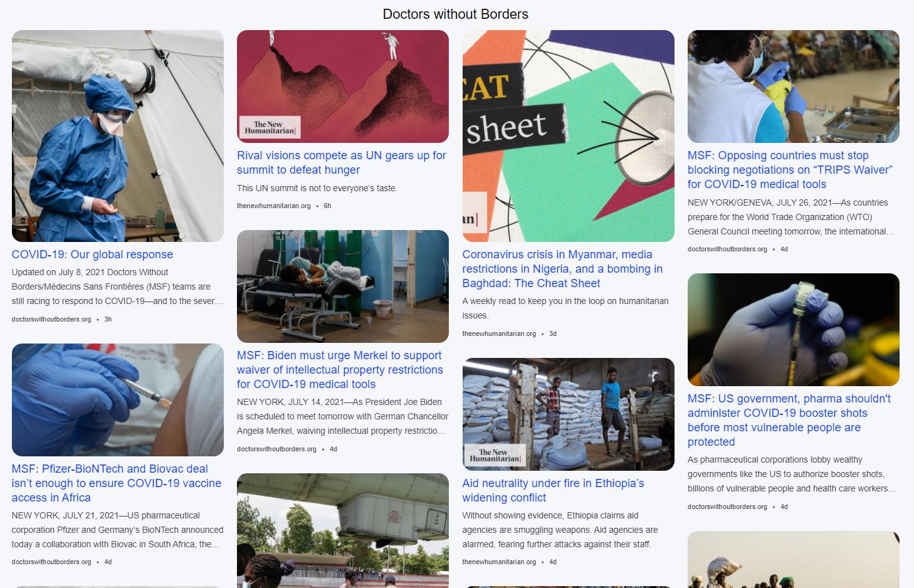Open 'MSF: Opposing countries must stop blocking' TRIPS Waiver link
914x588 pixels.
tap(790, 170)
